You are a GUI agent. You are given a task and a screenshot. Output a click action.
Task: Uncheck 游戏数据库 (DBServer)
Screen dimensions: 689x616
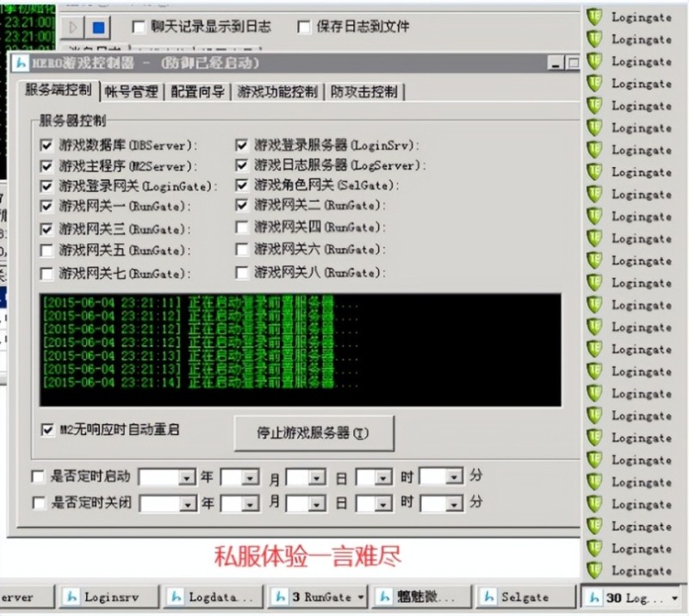click(47, 145)
